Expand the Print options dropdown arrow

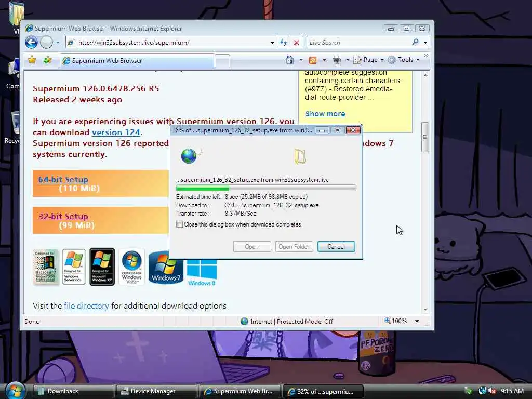click(x=348, y=60)
